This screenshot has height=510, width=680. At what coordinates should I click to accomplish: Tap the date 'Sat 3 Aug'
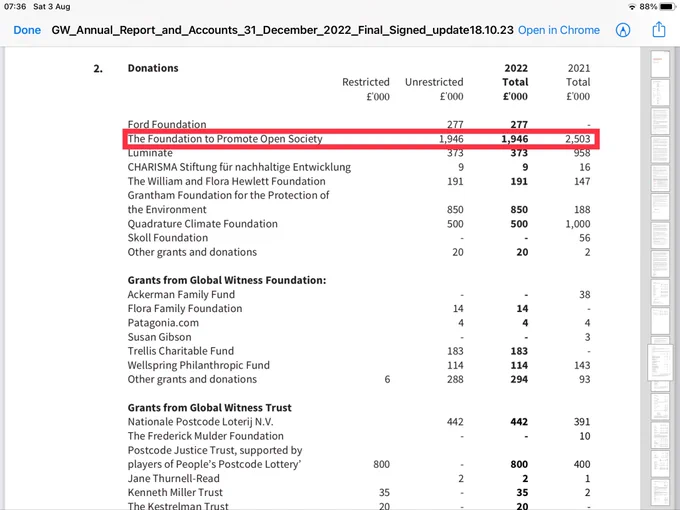click(x=52, y=7)
